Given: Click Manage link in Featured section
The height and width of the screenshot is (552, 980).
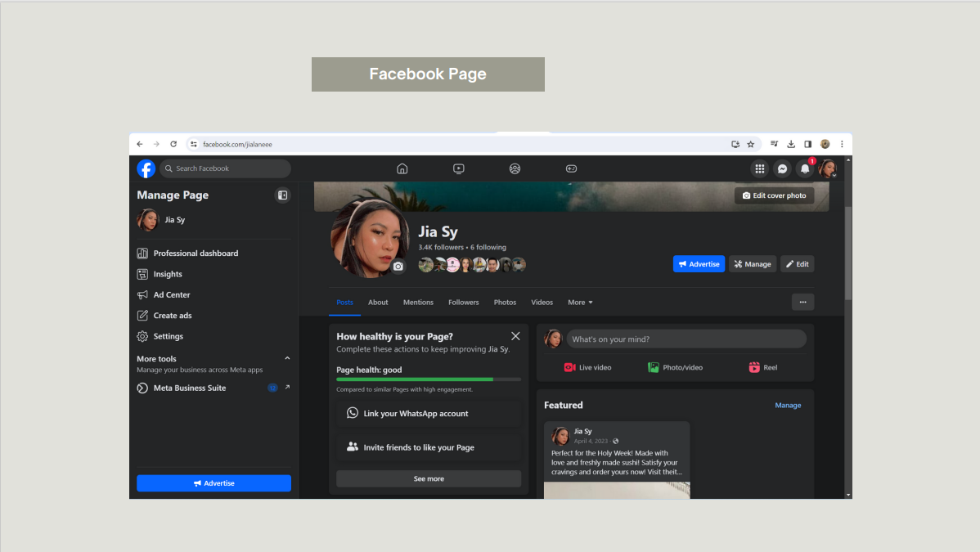Looking at the screenshot, I should click(x=788, y=405).
